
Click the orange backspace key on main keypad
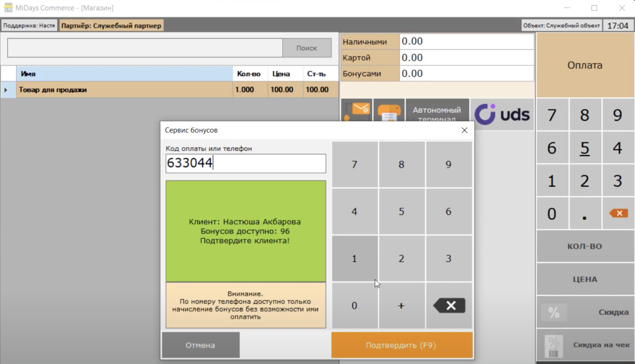click(x=618, y=213)
